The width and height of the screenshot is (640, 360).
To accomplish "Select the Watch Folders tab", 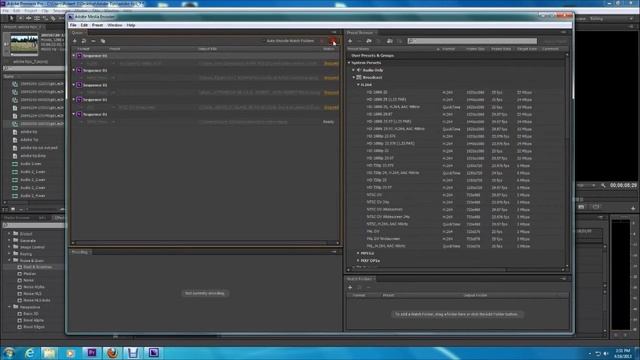I will (360, 279).
